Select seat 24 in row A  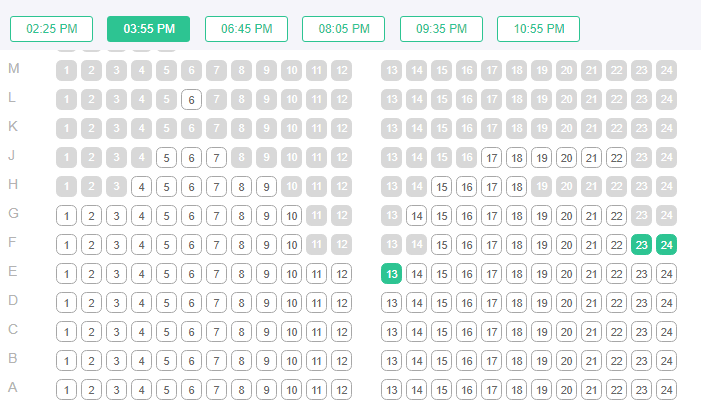point(667,390)
